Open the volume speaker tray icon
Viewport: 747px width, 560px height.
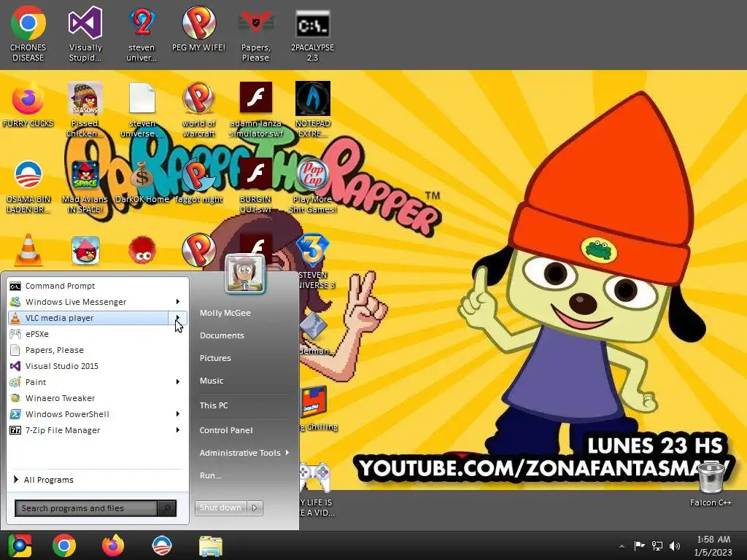pos(675,546)
